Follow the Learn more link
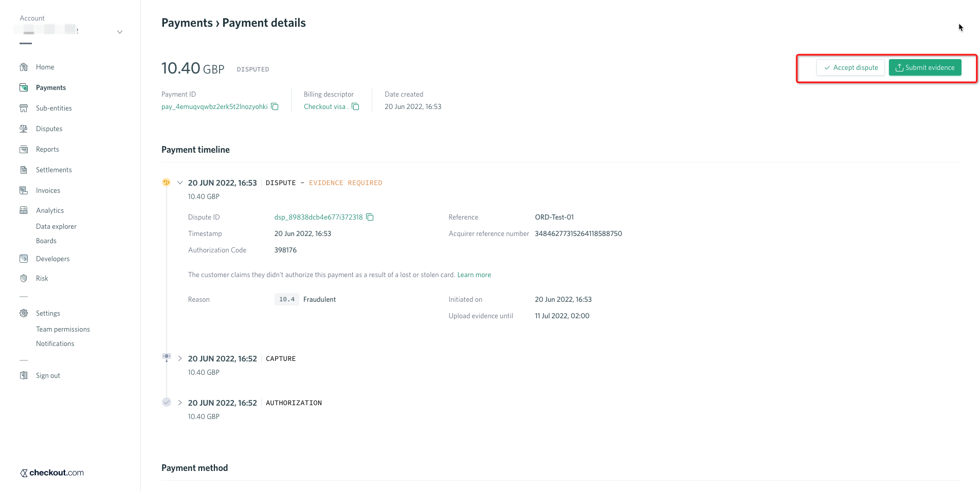980x491 pixels. (x=474, y=275)
